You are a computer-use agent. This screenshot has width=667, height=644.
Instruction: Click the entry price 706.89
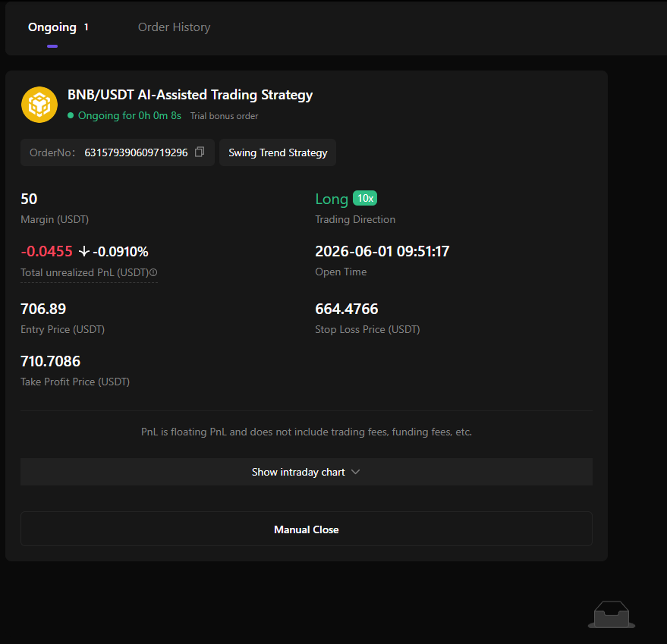coord(43,309)
